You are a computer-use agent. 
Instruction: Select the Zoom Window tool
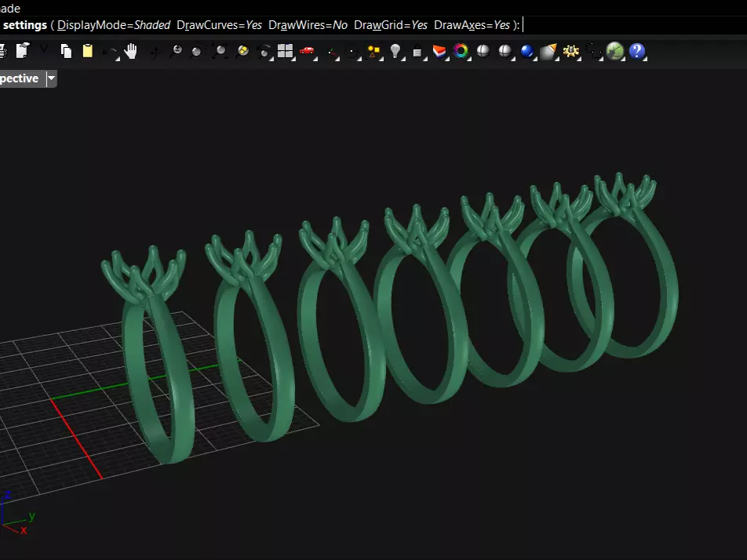tap(197, 52)
